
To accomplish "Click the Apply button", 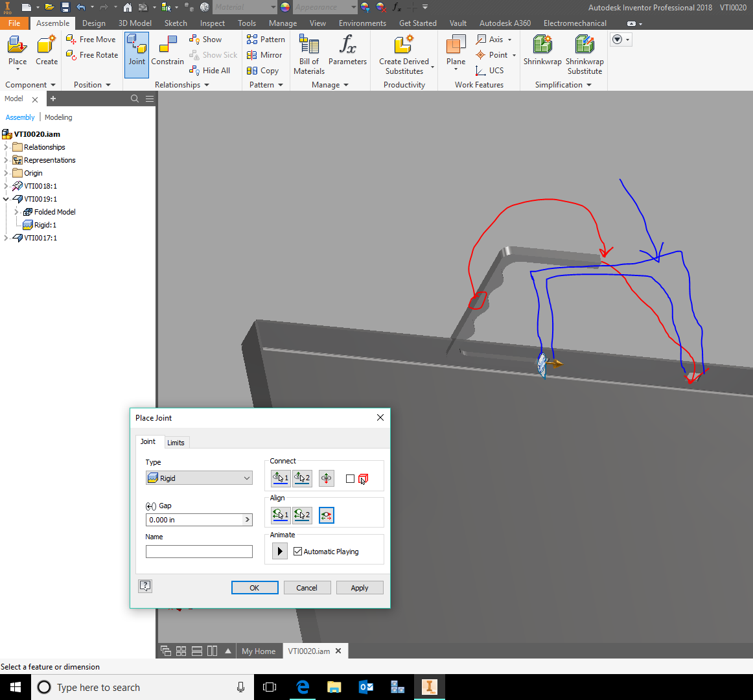I will [360, 587].
